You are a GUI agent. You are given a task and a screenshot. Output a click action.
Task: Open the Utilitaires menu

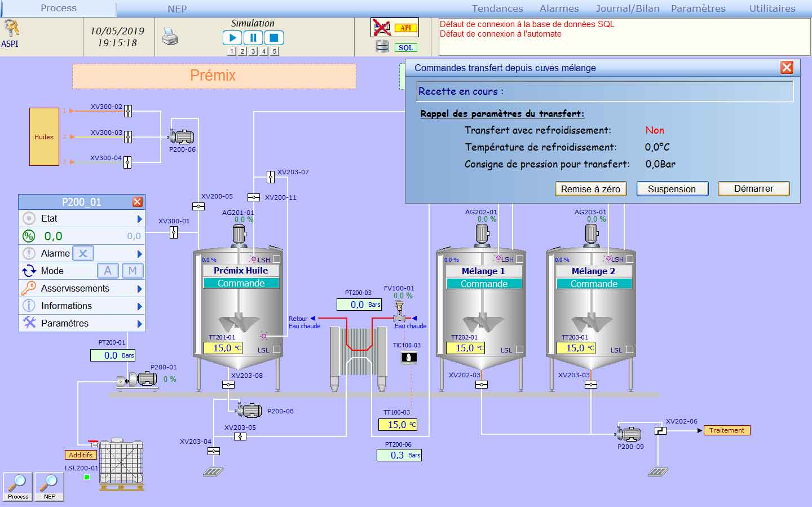(772, 8)
